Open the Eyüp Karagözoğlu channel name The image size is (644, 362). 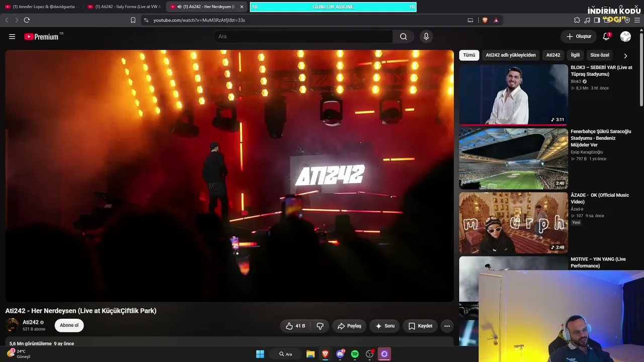[x=587, y=152]
